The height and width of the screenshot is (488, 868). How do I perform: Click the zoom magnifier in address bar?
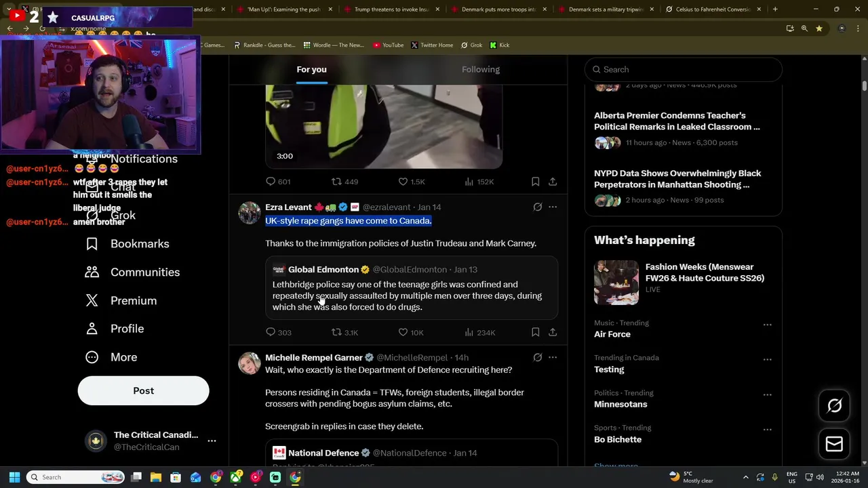tap(804, 28)
